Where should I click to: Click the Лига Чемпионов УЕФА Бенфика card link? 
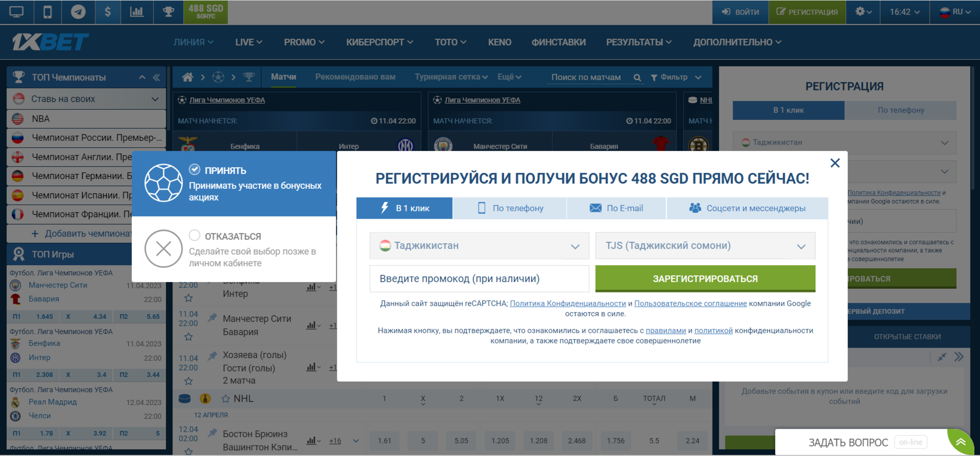(227, 100)
